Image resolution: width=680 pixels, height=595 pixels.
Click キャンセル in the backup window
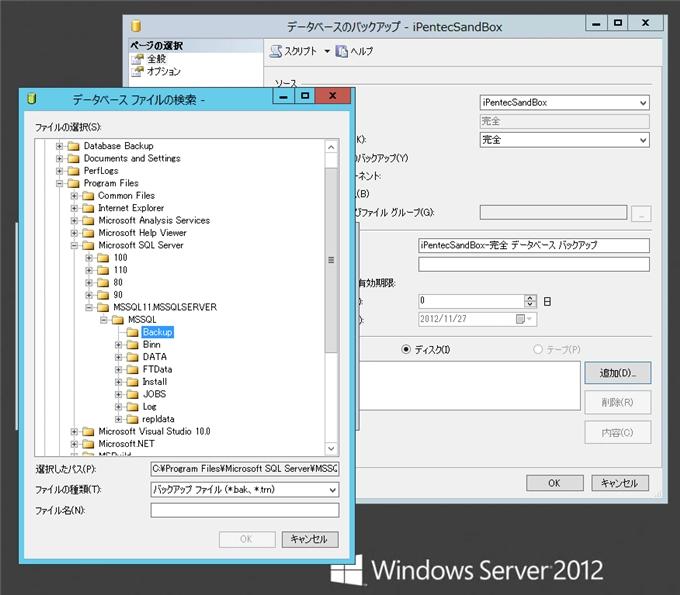coord(620,483)
